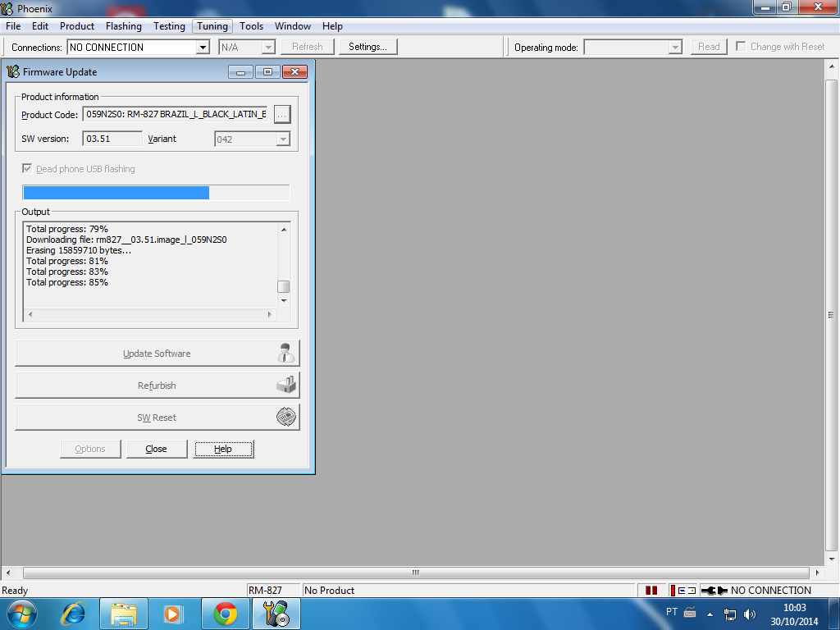Screen dimensions: 840x630
Task: Click the clock showing 10:03
Action: point(794,608)
